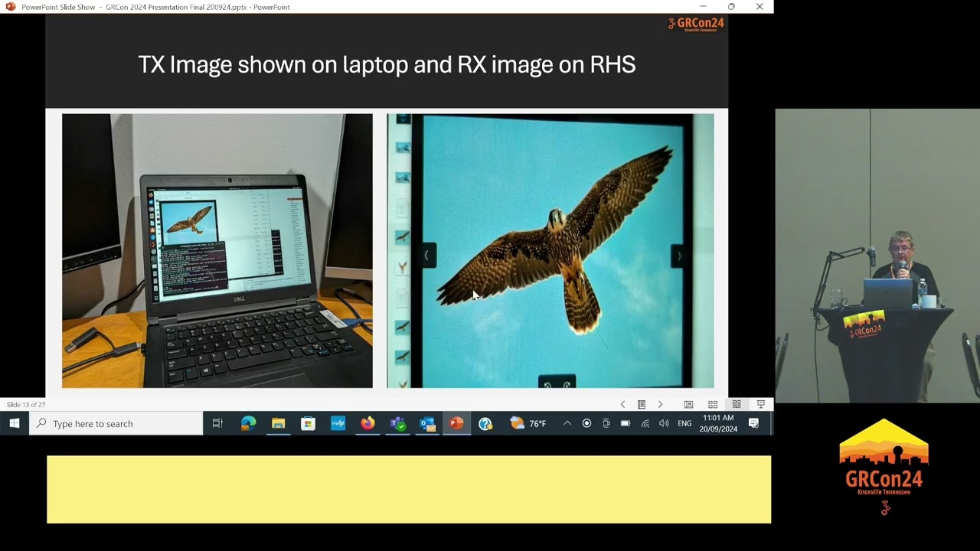Switch to Reading view icon

click(x=737, y=404)
